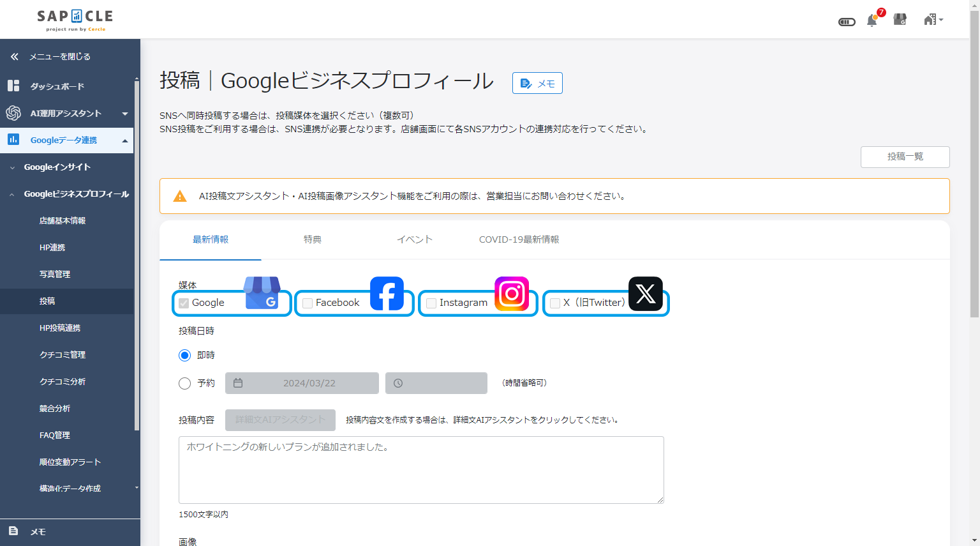This screenshot has height=546, width=980.
Task: Click the orange warning triangle icon
Action: (x=180, y=196)
